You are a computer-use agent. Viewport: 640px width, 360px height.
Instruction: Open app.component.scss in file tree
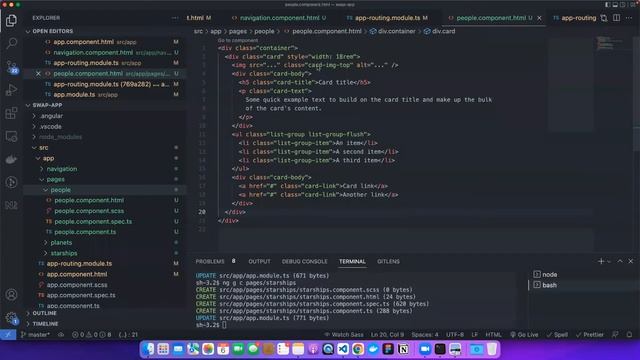pyautogui.click(x=77, y=285)
